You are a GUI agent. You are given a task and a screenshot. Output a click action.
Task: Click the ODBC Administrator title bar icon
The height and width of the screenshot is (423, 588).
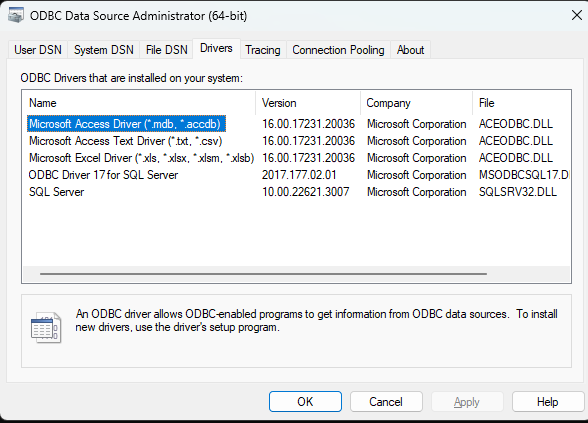(15, 16)
